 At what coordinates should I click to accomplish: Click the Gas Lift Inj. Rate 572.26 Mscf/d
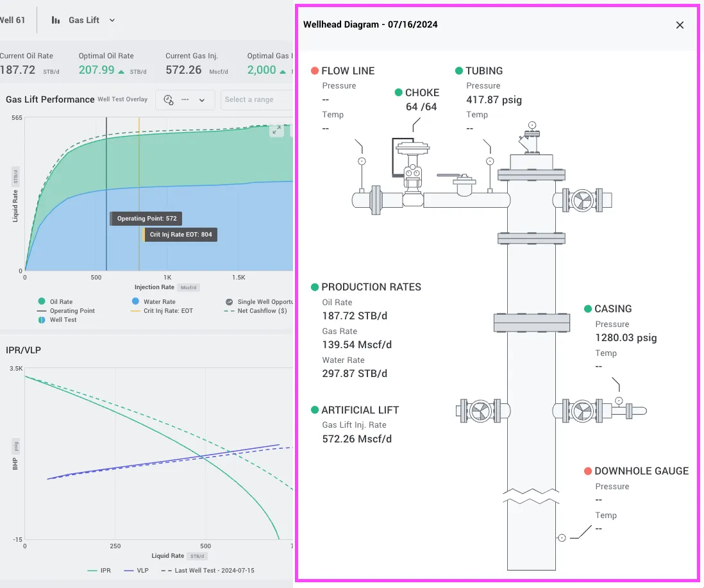[357, 439]
